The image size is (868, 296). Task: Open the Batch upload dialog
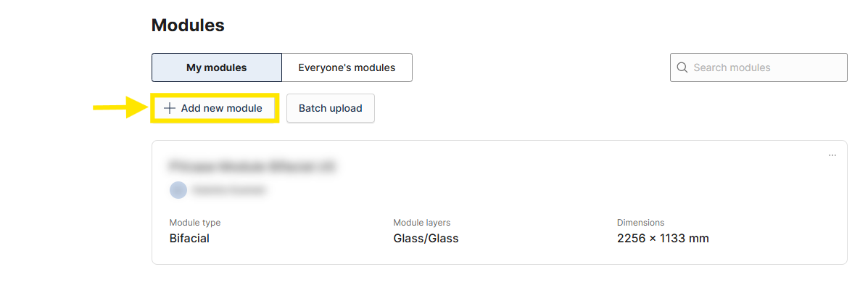pyautogui.click(x=331, y=108)
